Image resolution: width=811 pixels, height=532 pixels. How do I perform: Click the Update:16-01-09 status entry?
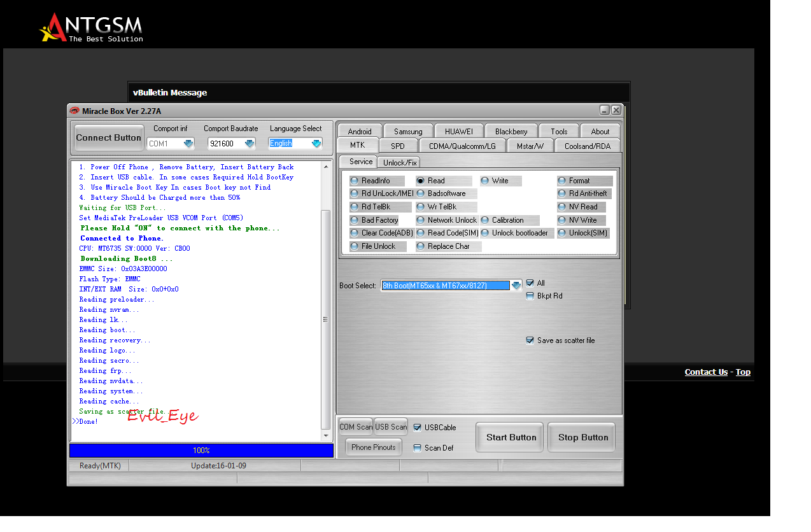click(x=218, y=466)
